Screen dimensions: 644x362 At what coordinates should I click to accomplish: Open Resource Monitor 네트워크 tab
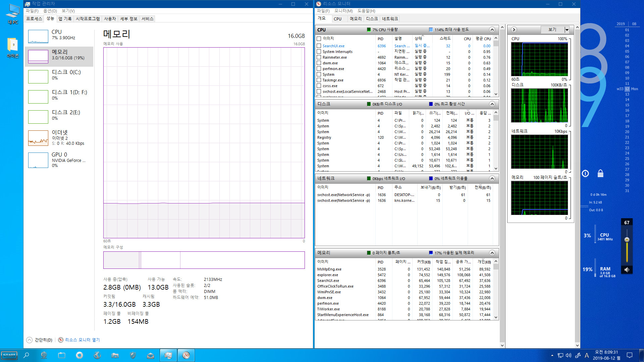click(390, 19)
